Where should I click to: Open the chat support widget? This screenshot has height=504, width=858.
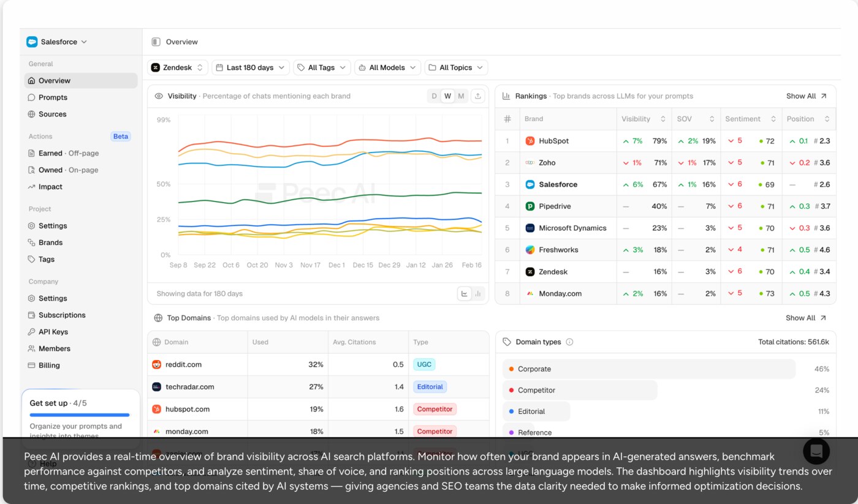click(x=816, y=451)
